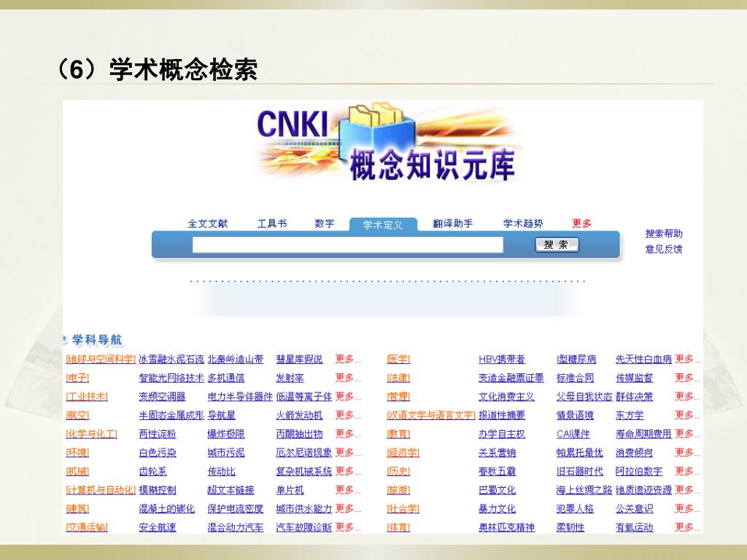Image resolution: width=747 pixels, height=560 pixels.
Task: Click the 学科导航 section heading
Action: pos(97,340)
